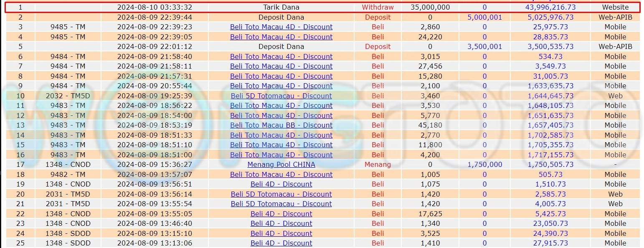Image resolution: width=644 pixels, height=248 pixels.
Task: Open the Beli Toto Macau BB - Discount link
Action: (281, 125)
